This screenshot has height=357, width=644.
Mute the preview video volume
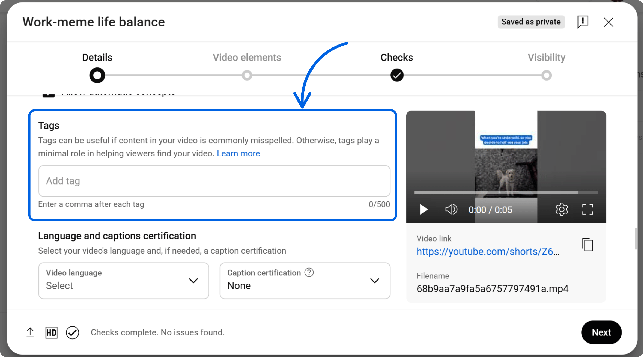click(451, 209)
